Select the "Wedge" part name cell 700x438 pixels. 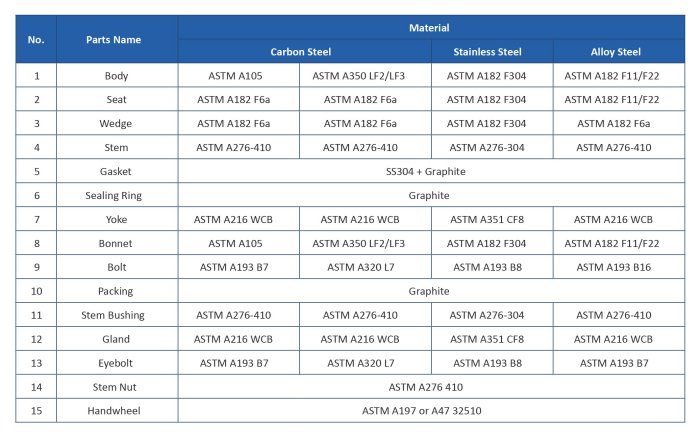[x=117, y=123]
